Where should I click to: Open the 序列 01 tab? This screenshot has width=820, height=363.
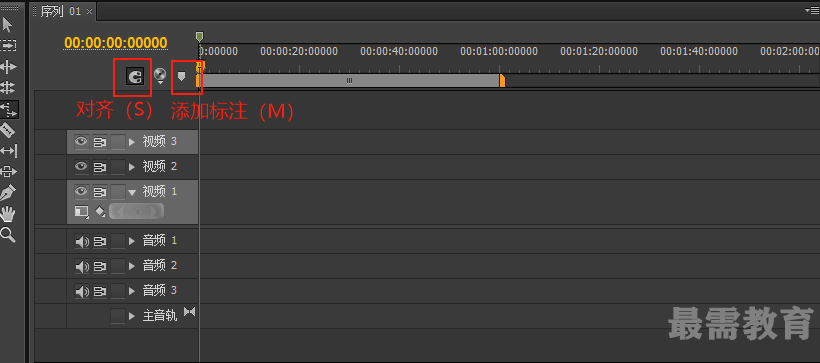(x=61, y=11)
